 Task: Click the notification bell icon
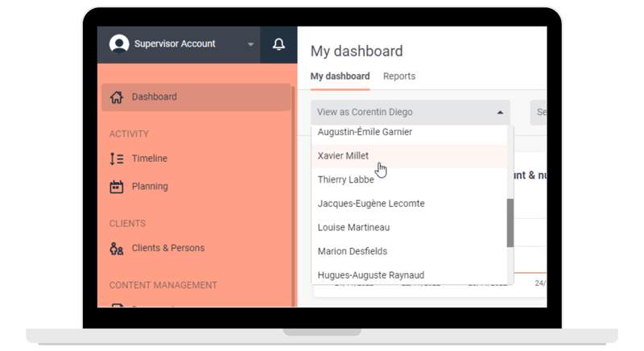click(279, 44)
